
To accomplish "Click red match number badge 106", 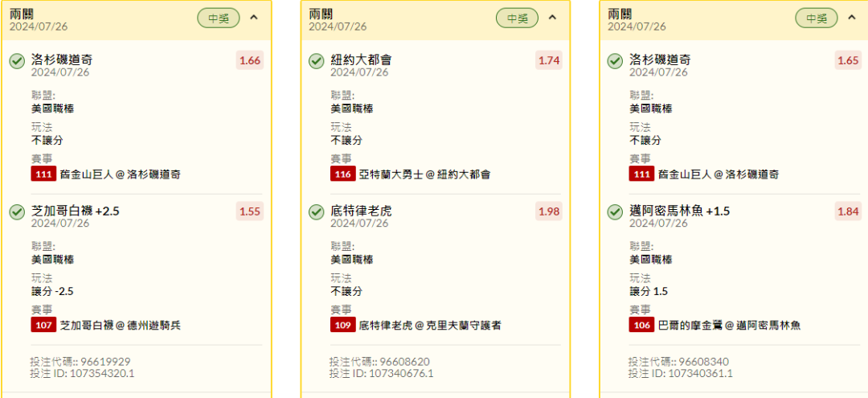I will (641, 325).
